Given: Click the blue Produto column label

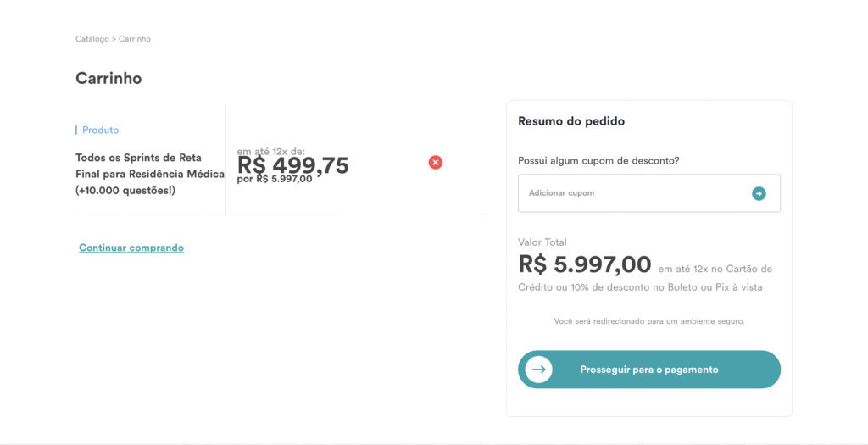Looking at the screenshot, I should pos(100,130).
